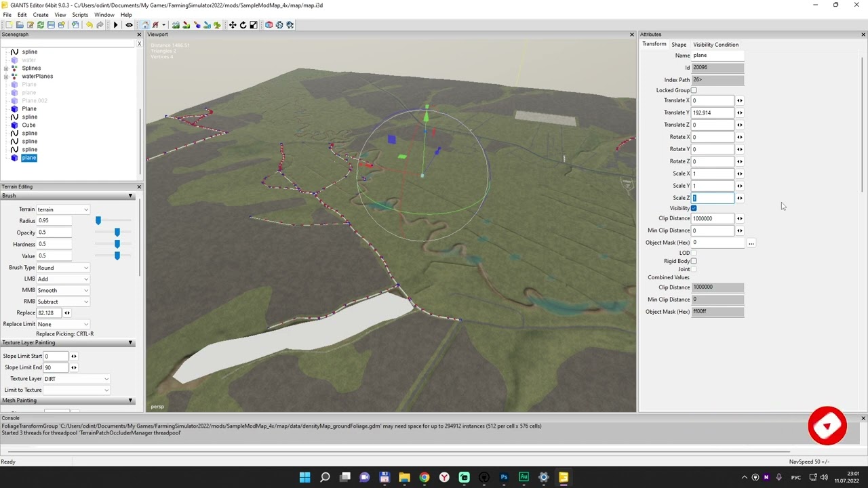
Task: Select the foliage paint mode icon
Action: point(217,25)
